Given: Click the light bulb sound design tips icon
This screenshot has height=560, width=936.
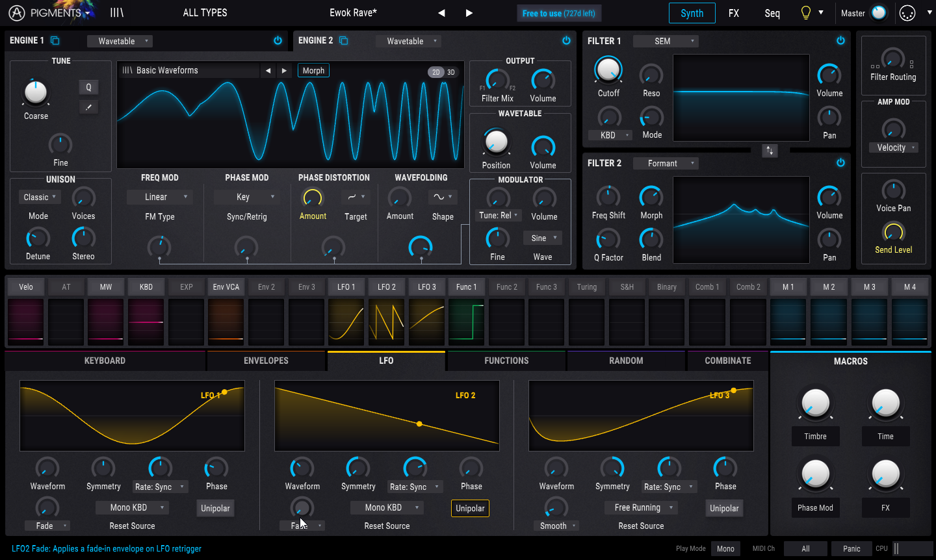Looking at the screenshot, I should [x=806, y=12].
